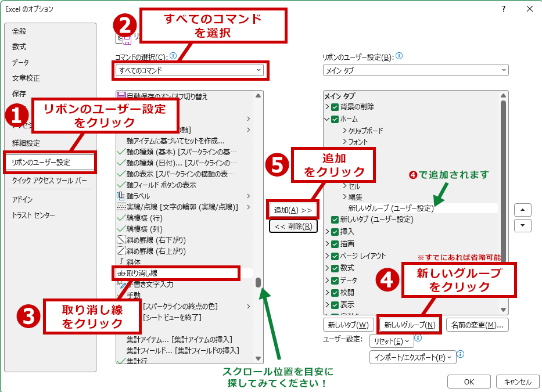This screenshot has width=542, height=392.
Task: Click the キャンセル button
Action: point(518,382)
